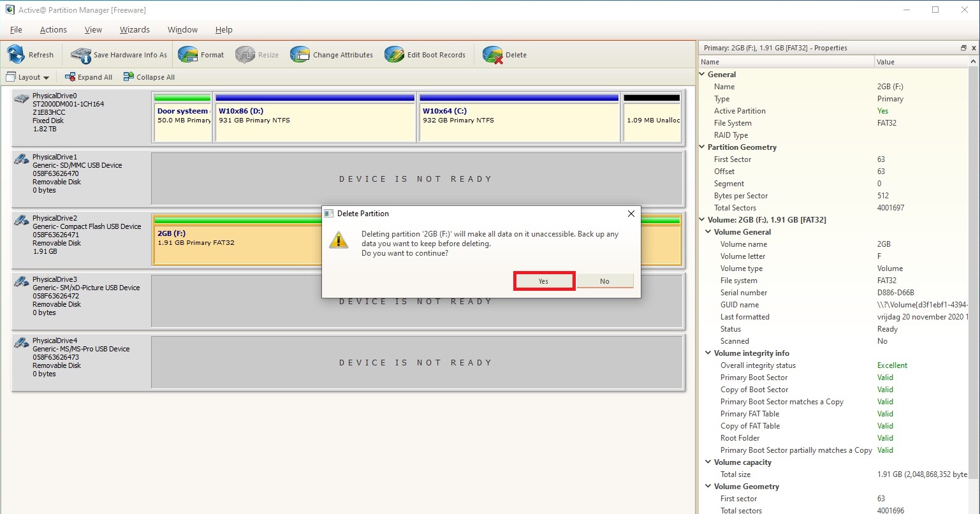Click the Expand All icon

(x=70, y=77)
